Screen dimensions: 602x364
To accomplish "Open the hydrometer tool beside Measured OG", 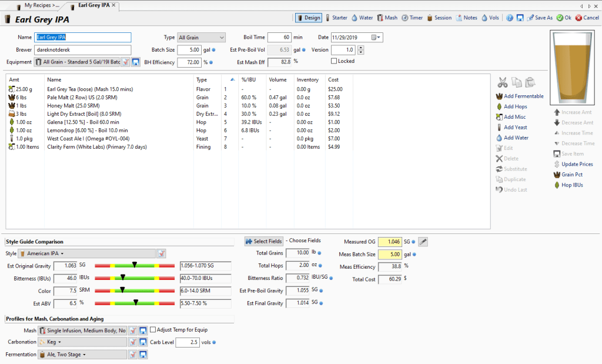I will click(423, 242).
